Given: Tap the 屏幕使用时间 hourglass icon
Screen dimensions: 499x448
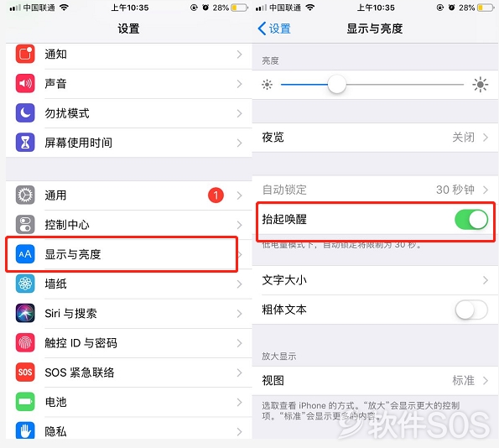Looking at the screenshot, I should [25, 143].
